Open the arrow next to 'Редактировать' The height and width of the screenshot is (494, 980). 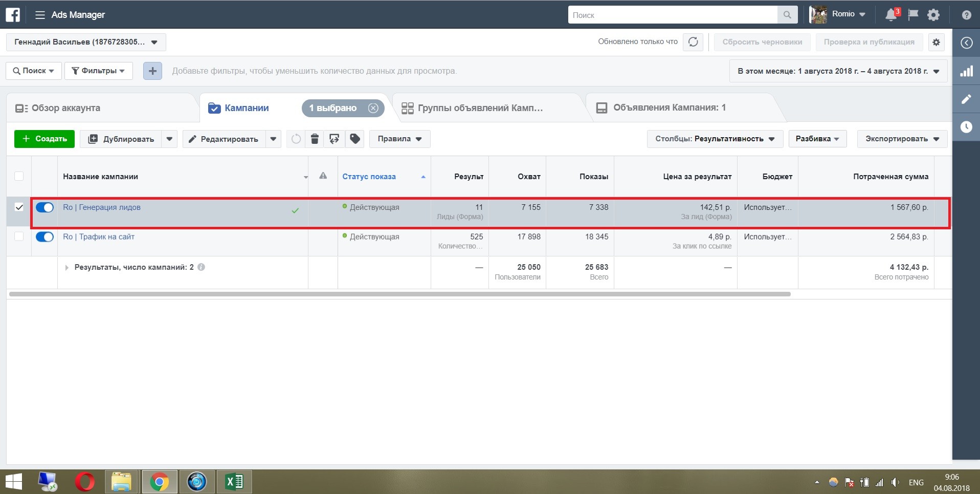click(x=273, y=139)
